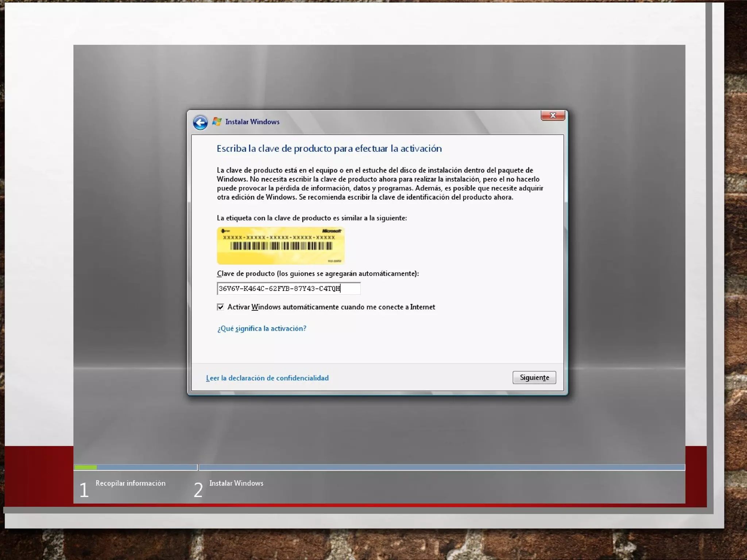
Task: Click step 1 'Recopilar información' label
Action: (130, 483)
